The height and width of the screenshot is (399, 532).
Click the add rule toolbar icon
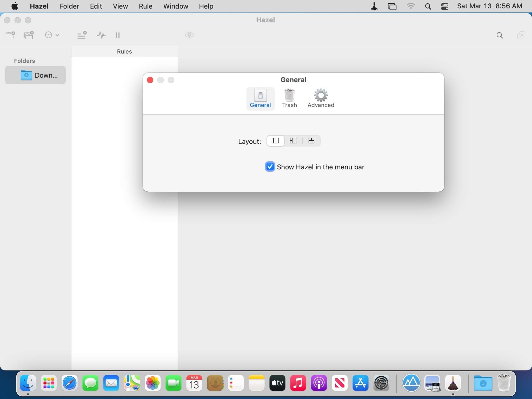coord(82,35)
